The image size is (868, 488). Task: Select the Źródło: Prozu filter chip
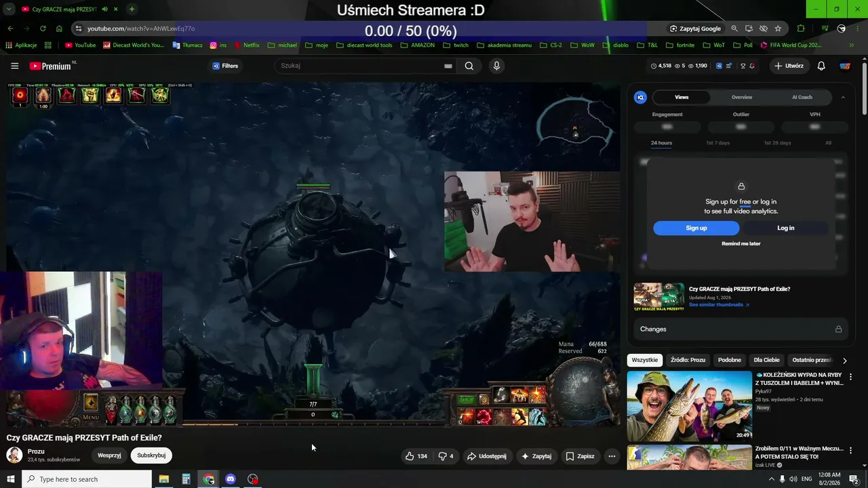[x=688, y=360]
